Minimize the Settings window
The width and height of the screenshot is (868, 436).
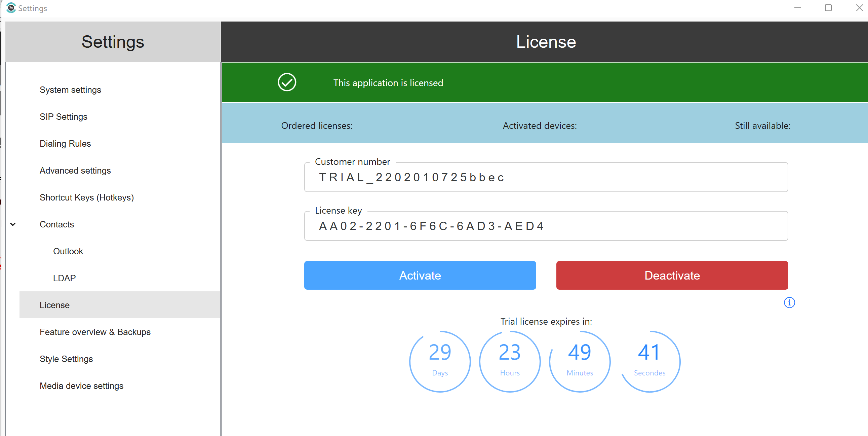pyautogui.click(x=798, y=8)
